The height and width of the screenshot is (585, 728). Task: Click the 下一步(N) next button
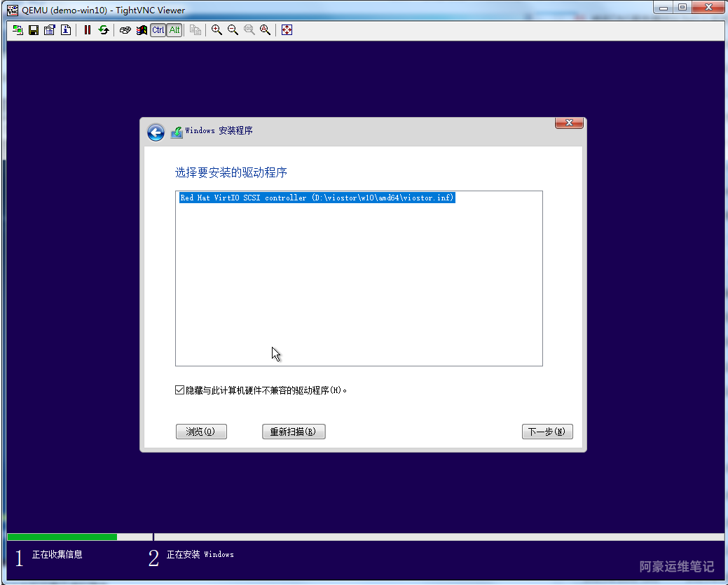[x=547, y=432]
